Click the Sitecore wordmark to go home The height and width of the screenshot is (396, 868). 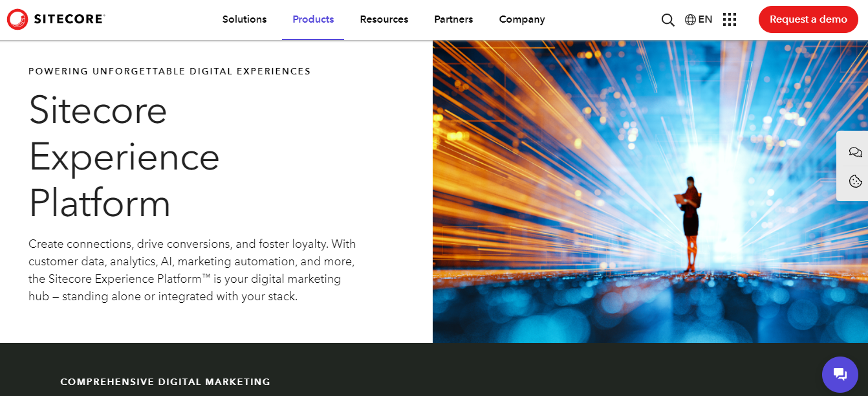click(x=69, y=19)
